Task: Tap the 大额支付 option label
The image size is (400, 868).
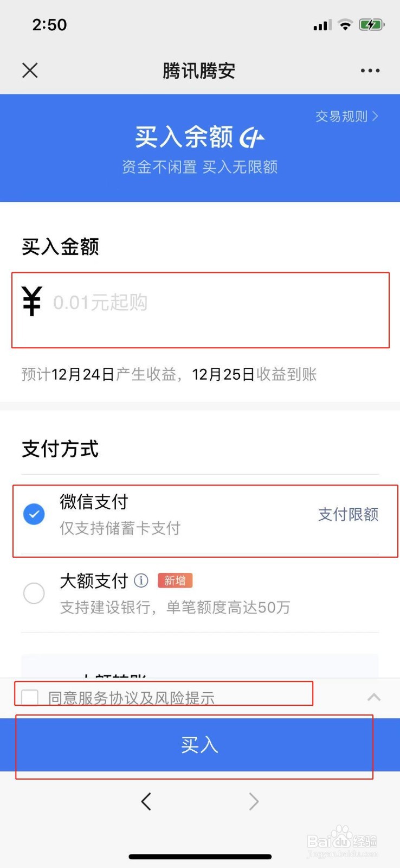Action: 94,580
